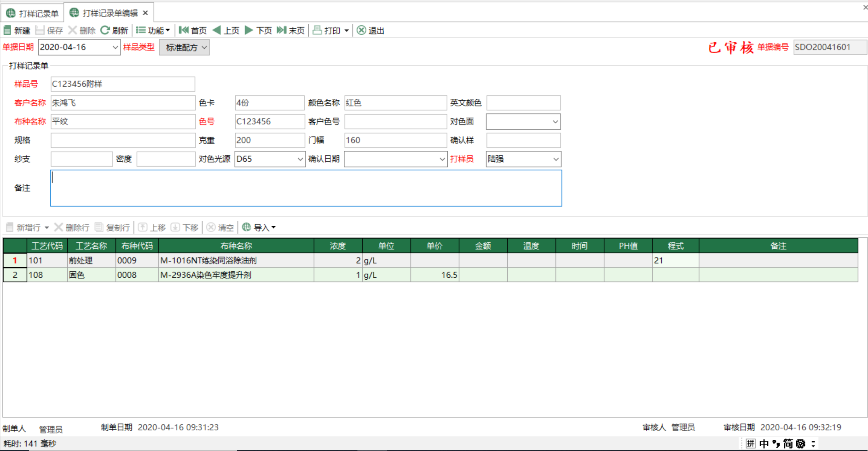868x451 pixels.
Task: Click the 客户名称 field with 朱鸿飞
Action: [x=123, y=103]
